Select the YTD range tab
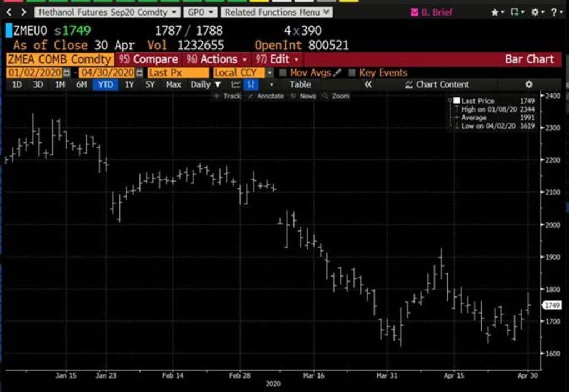 click(x=106, y=84)
